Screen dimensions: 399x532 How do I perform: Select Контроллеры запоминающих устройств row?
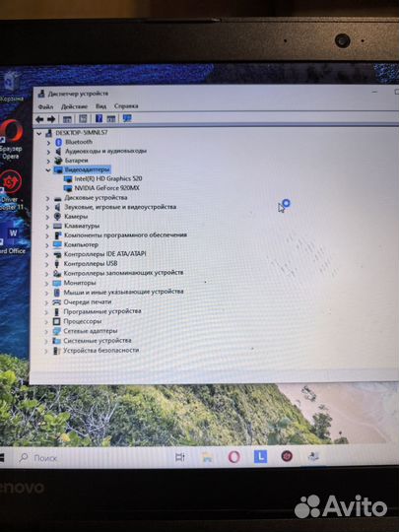pyautogui.click(x=123, y=273)
